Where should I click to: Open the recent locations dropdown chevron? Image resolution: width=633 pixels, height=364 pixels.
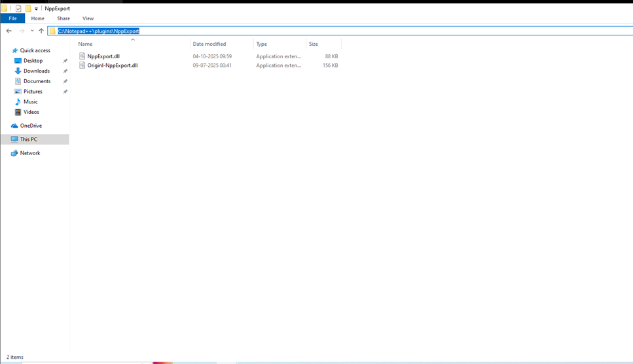tap(32, 31)
